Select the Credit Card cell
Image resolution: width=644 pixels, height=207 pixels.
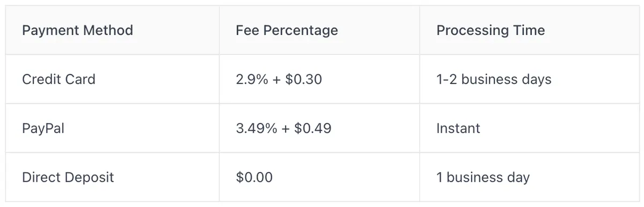coord(112,79)
